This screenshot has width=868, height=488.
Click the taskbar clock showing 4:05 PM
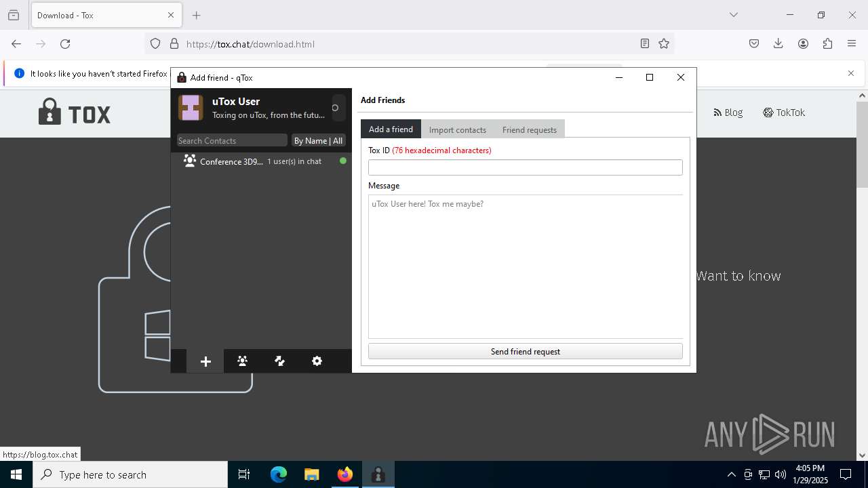coord(810,474)
